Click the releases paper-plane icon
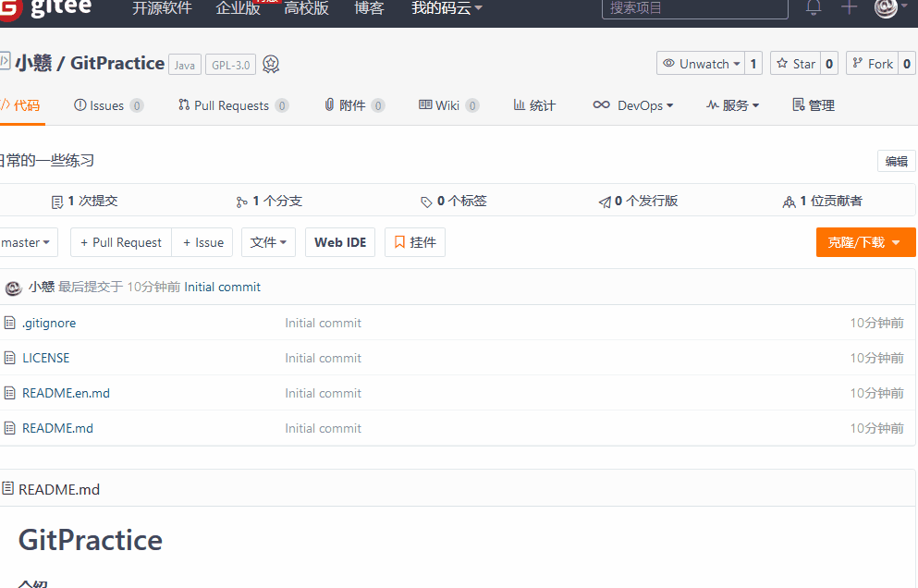This screenshot has width=918, height=588. pos(605,202)
